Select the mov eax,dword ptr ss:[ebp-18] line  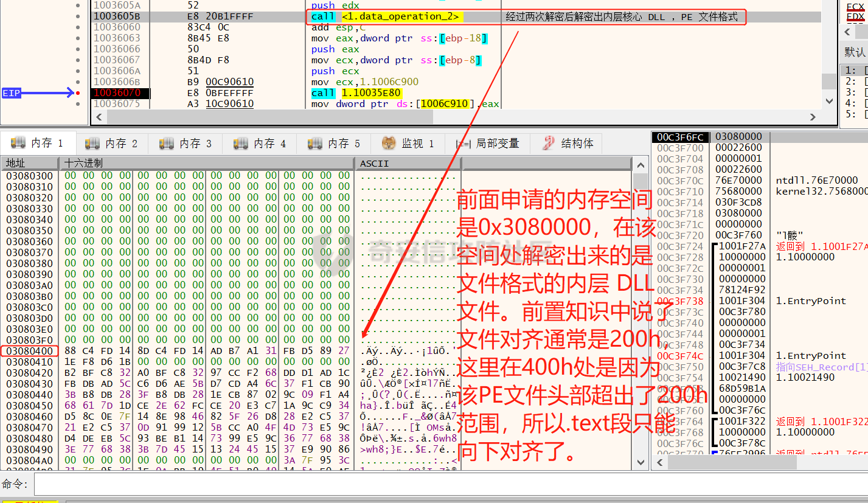coord(399,38)
